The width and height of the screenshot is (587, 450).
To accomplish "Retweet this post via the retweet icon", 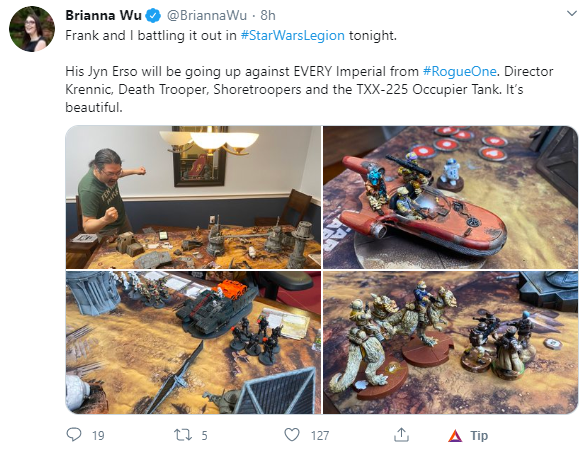I will [x=183, y=435].
